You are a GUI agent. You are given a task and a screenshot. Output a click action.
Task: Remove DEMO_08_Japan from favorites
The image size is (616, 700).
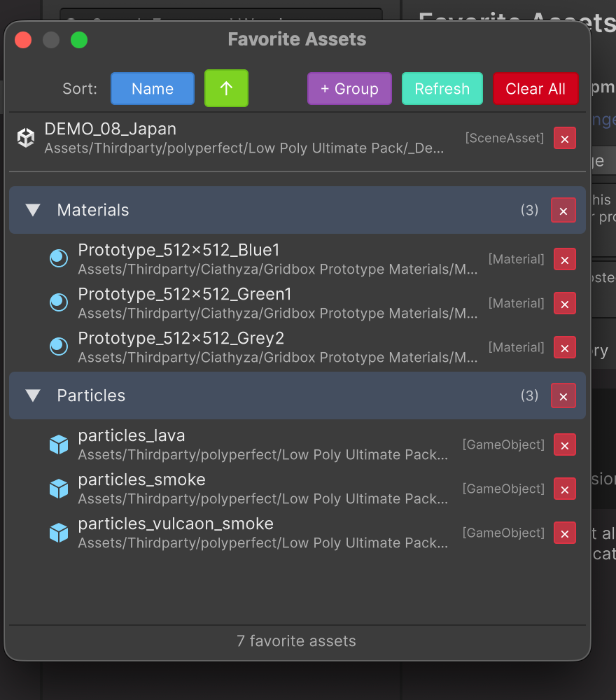coord(565,139)
